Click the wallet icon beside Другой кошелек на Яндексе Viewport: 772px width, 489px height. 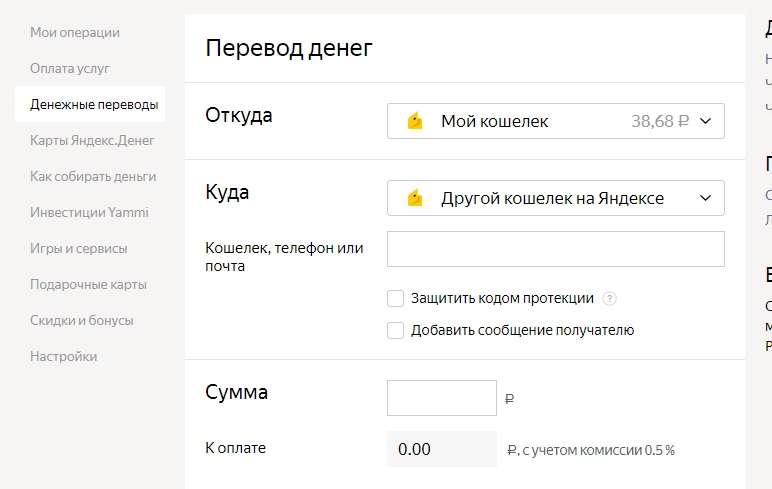(415, 198)
